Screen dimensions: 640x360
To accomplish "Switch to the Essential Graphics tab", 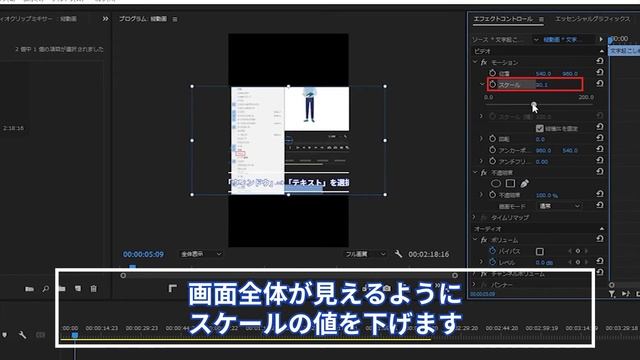I will pyautogui.click(x=592, y=19).
